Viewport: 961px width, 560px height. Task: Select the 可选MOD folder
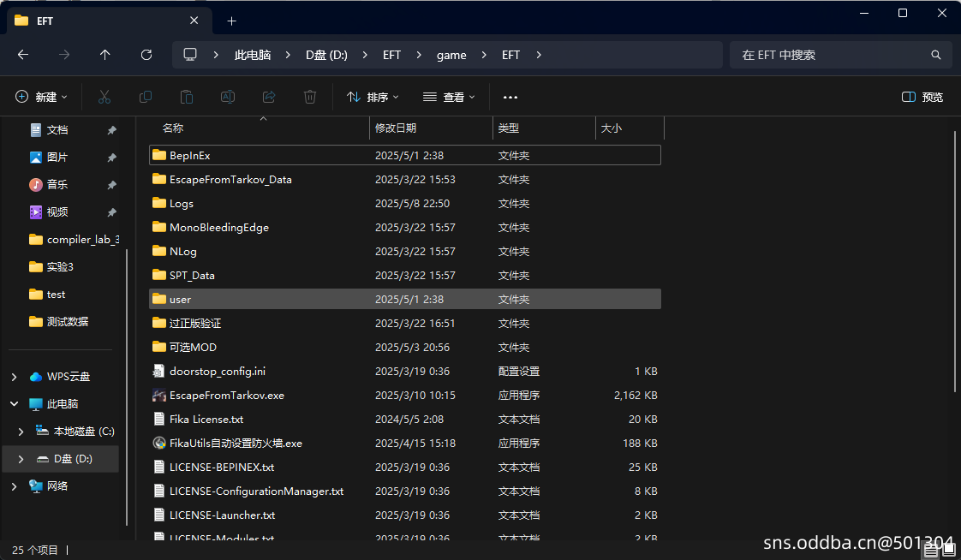click(x=405, y=348)
